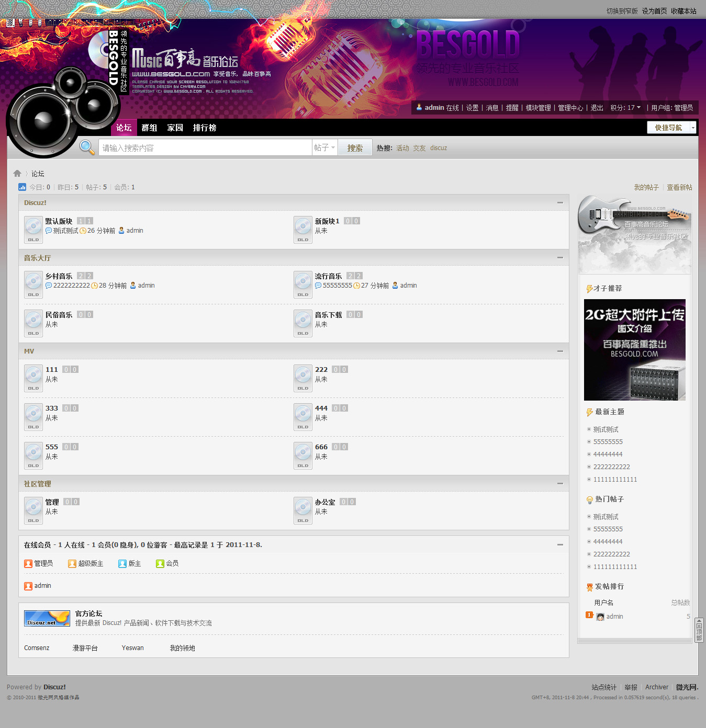The width and height of the screenshot is (706, 728).
Task: Click the 查看新帖 link
Action: pyautogui.click(x=679, y=187)
